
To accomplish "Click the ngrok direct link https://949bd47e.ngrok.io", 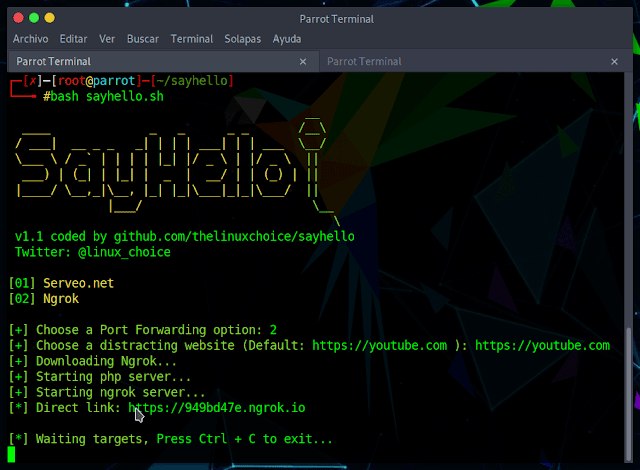I will [x=217, y=408].
